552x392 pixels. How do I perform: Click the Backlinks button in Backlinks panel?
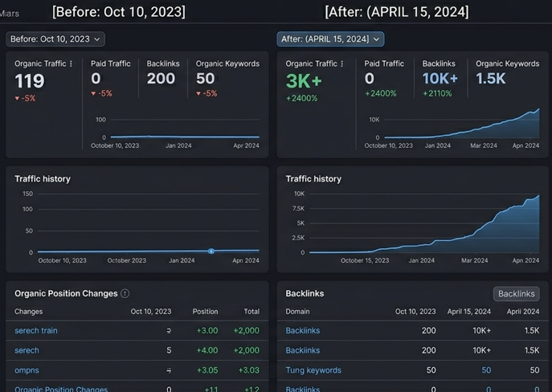coord(516,294)
